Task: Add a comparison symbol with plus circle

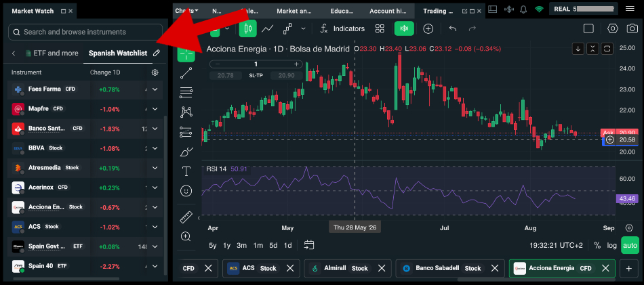Action: pyautogui.click(x=428, y=28)
